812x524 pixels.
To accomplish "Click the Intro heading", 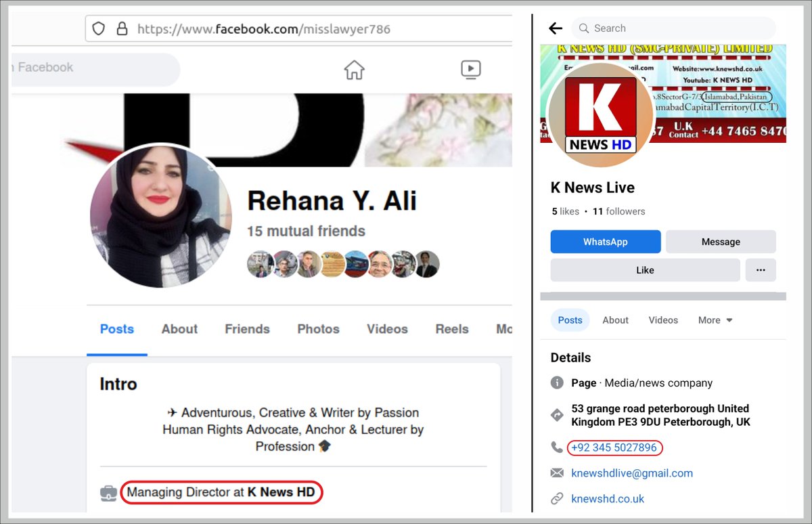I will pyautogui.click(x=118, y=384).
